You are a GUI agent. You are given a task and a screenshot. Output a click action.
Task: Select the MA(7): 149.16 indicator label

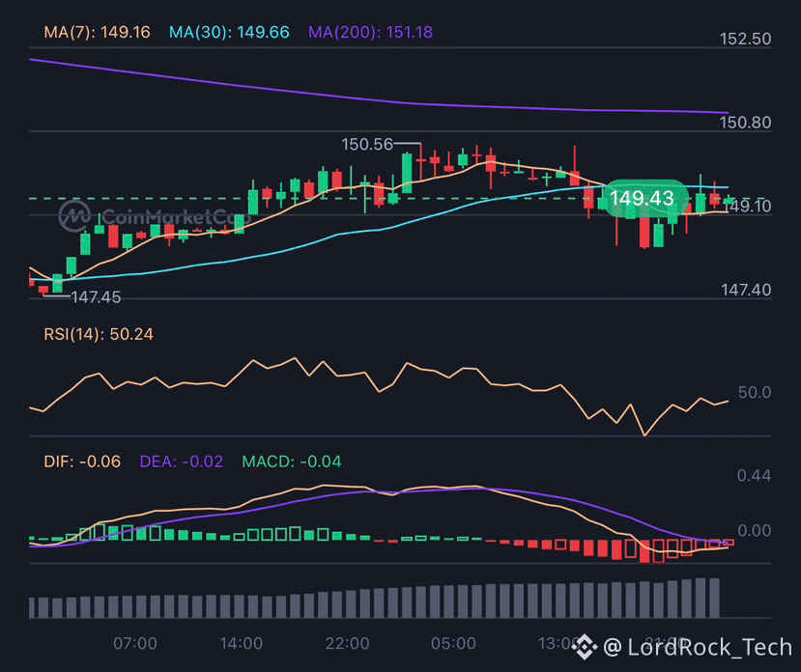tap(97, 32)
